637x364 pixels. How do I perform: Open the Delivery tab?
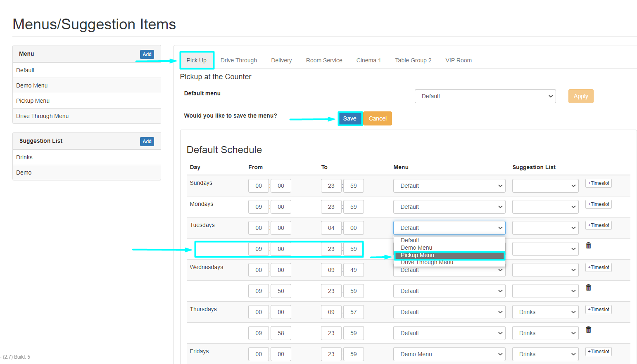point(281,60)
